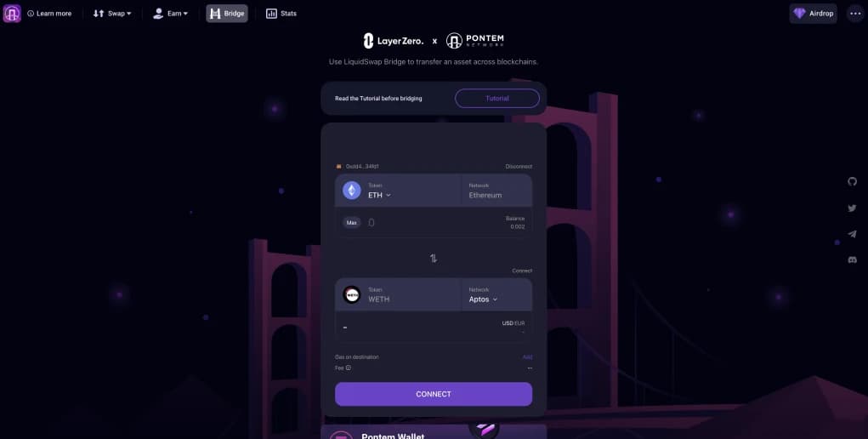The image size is (868, 439).
Task: Click the Pontem logo in top-left corner
Action: (x=12, y=14)
